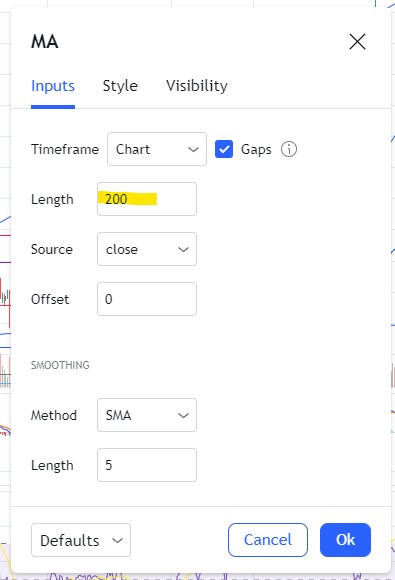Click the Method label
The image size is (395, 580).
coord(54,415)
